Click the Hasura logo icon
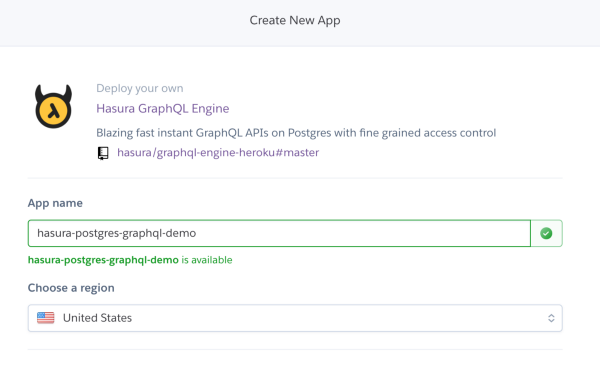The width and height of the screenshot is (600, 365). click(54, 106)
